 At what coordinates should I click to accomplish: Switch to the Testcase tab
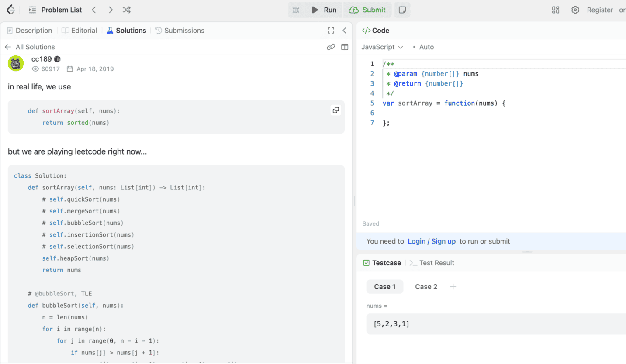[382, 263]
